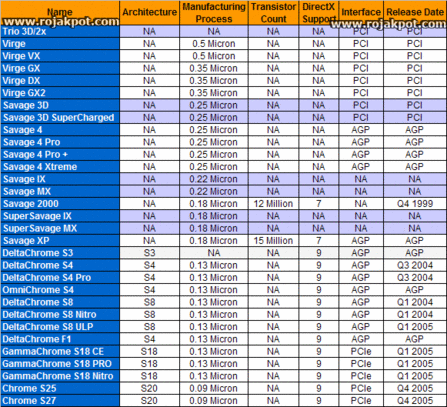
Task: Select the Savage IX name cell
Action: pyautogui.click(x=60, y=179)
